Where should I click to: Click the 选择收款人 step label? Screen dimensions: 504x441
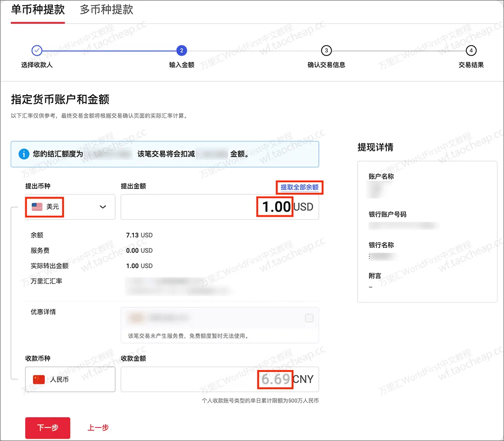pyautogui.click(x=37, y=65)
